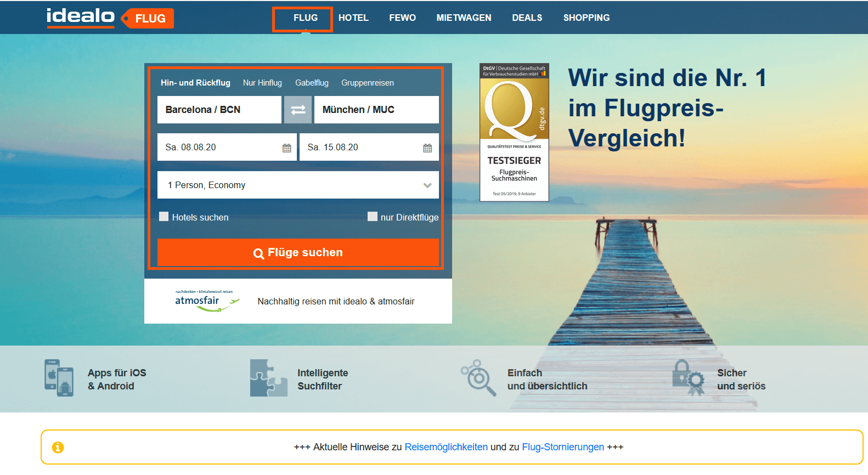Open the Flug-Stornierungen link
Viewport: 868px width, 475px height.
[x=563, y=447]
